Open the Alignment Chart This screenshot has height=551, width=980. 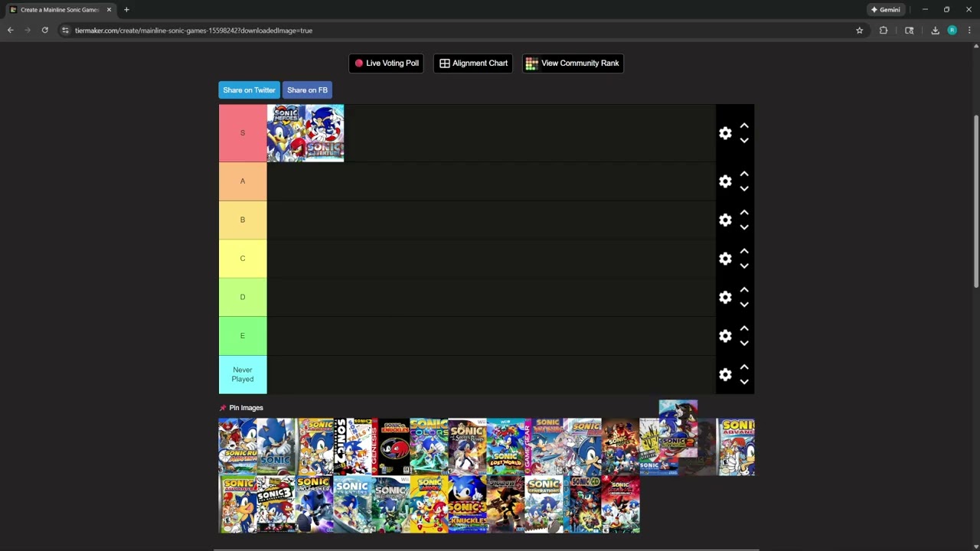tap(473, 64)
